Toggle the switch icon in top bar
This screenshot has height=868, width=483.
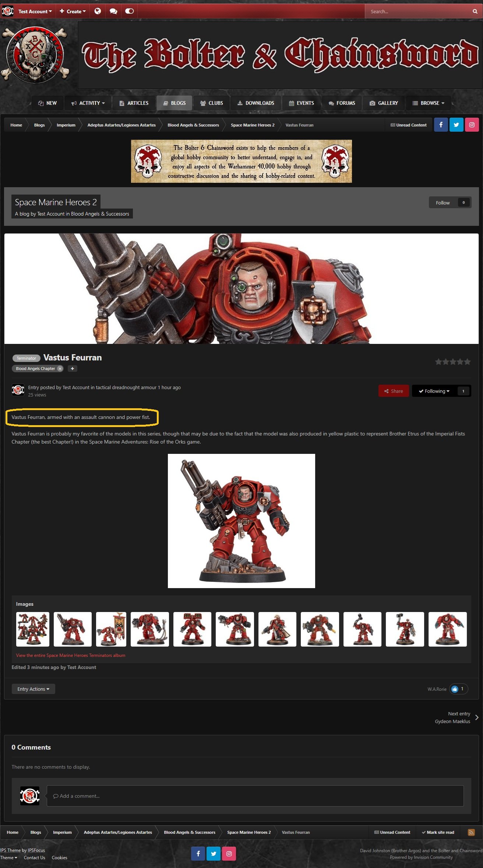(129, 11)
